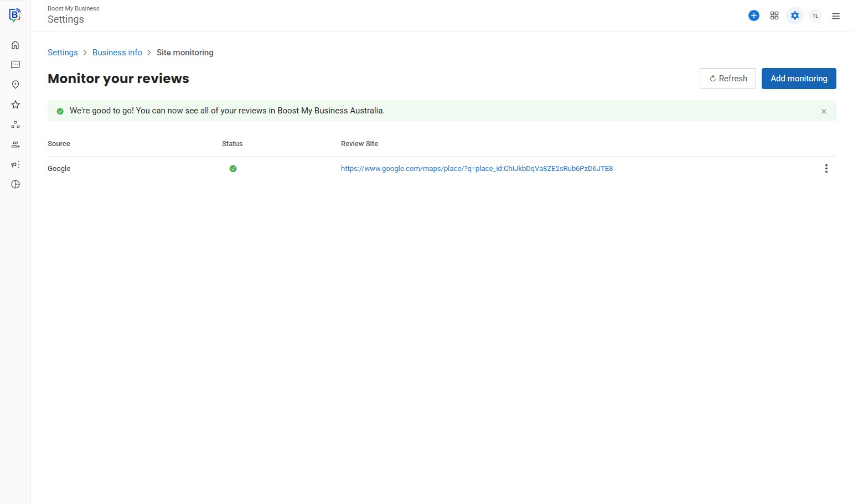Image resolution: width=853 pixels, height=504 pixels.
Task: Open the hamburger menu in top right
Action: click(x=835, y=16)
